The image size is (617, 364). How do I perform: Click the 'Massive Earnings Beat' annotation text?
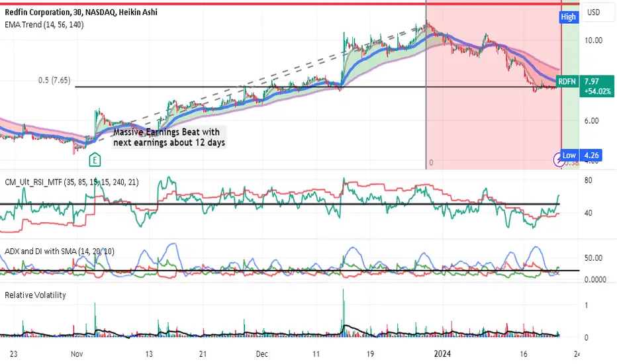[x=169, y=137]
